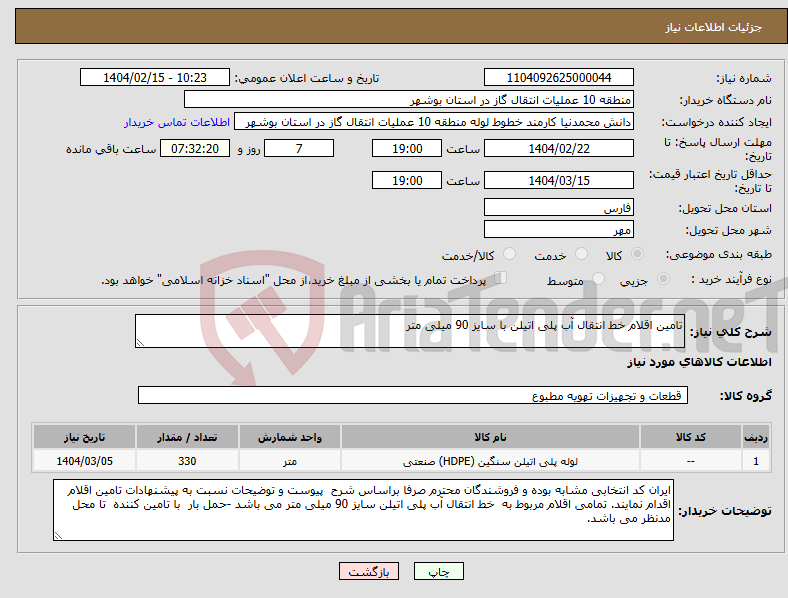Click the تاریخ نیاز column header
Viewport: 788px width, 598px height.
[84, 437]
